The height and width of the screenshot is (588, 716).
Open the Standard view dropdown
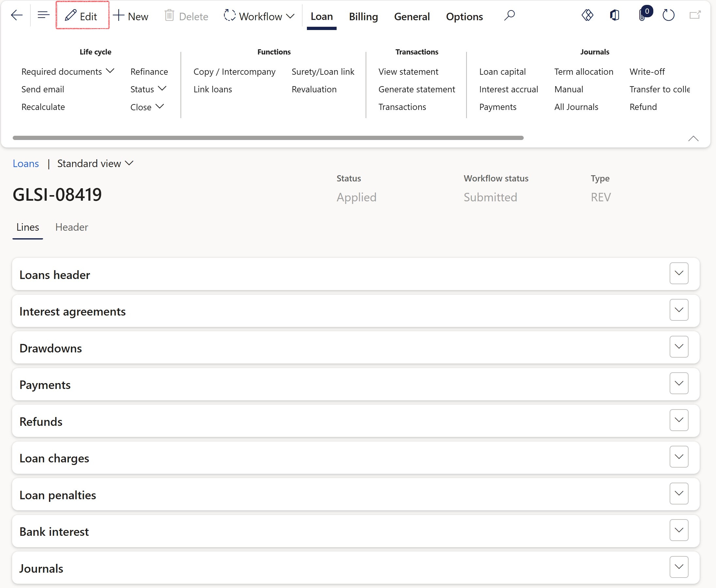tap(95, 163)
